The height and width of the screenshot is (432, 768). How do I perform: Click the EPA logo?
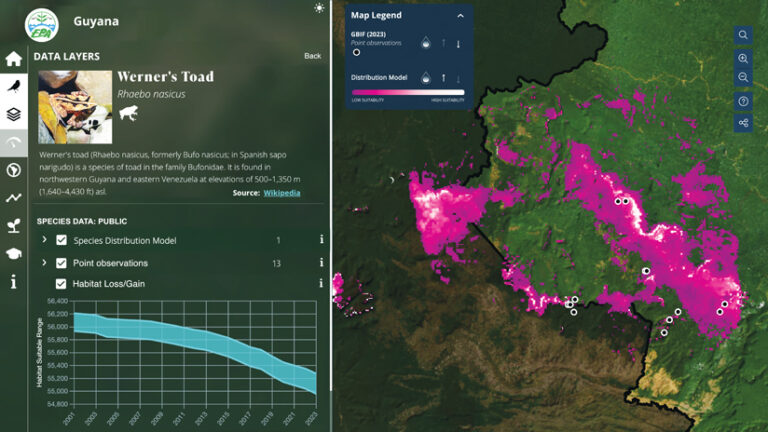[x=42, y=25]
